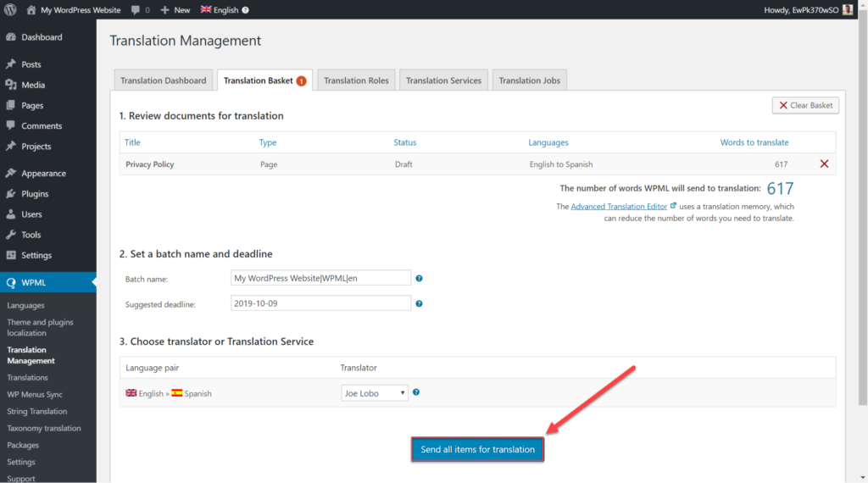Screen dimensions: 868x483
Task: Open the Translation Roles tab
Action: pos(357,80)
